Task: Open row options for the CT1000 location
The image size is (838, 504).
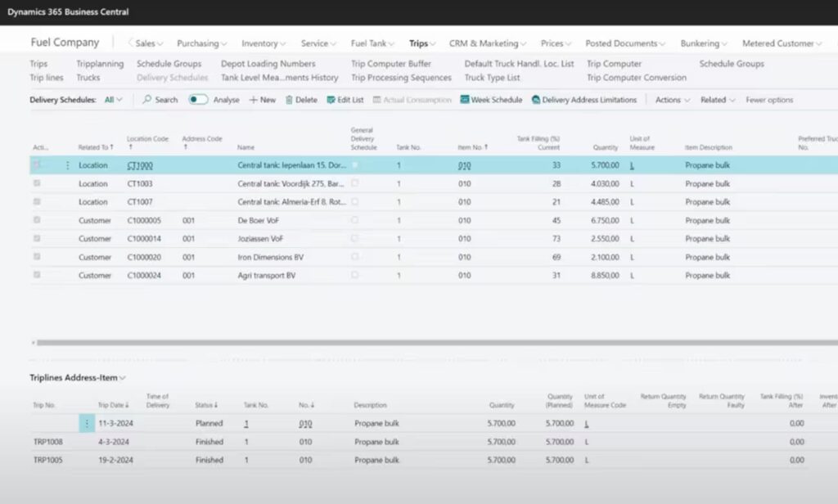Action: (67, 165)
